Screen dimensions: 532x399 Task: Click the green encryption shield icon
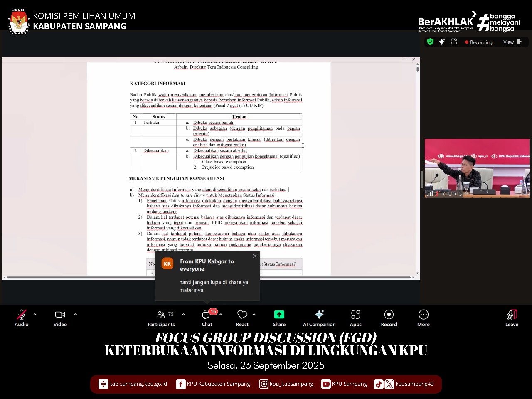[x=430, y=42]
